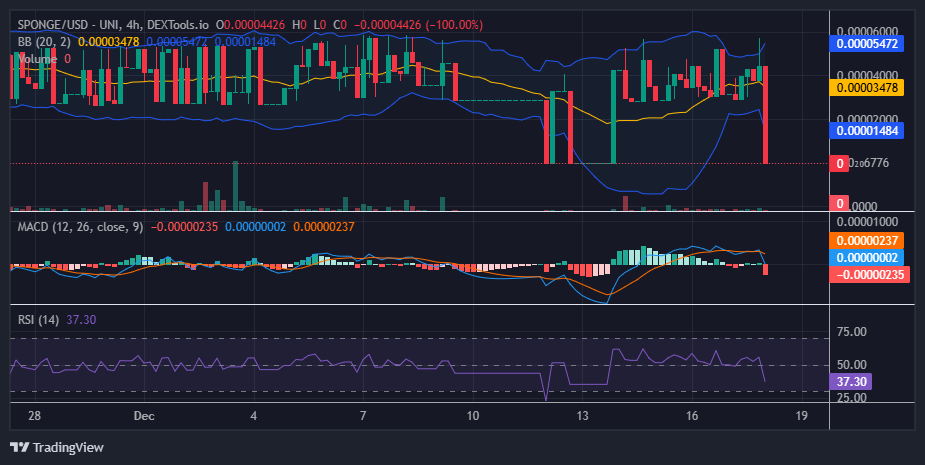Viewport: 925px width, 465px height.
Task: Click the 13 date on time axis
Action: (x=582, y=415)
